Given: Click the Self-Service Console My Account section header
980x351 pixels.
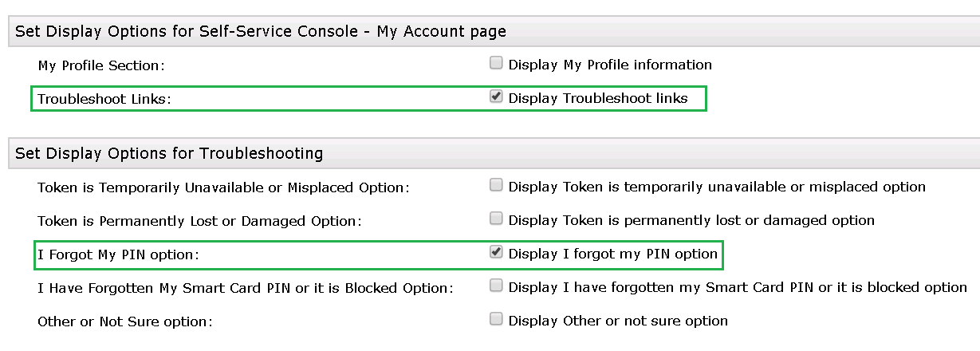Looking at the screenshot, I should pyautogui.click(x=261, y=31).
